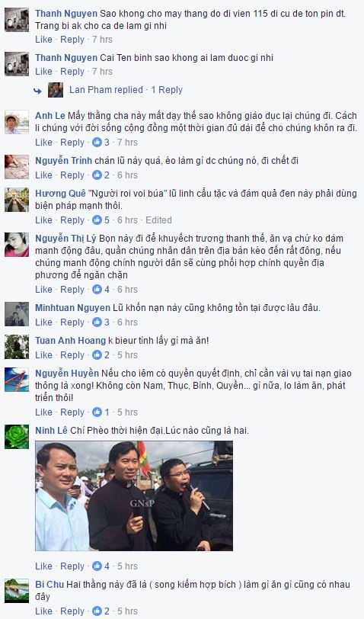Open the Bi Chu profile link
This screenshot has height=619, width=364.
[x=49, y=584]
